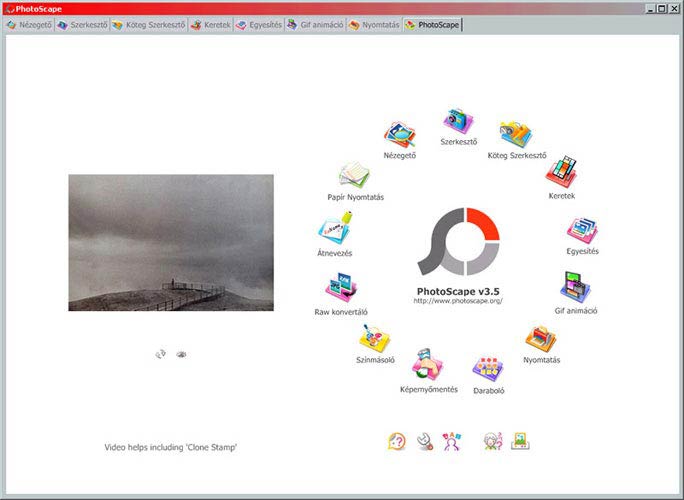684x500 pixels.
Task: Open the Átnevezés rename icon
Action: 333,232
